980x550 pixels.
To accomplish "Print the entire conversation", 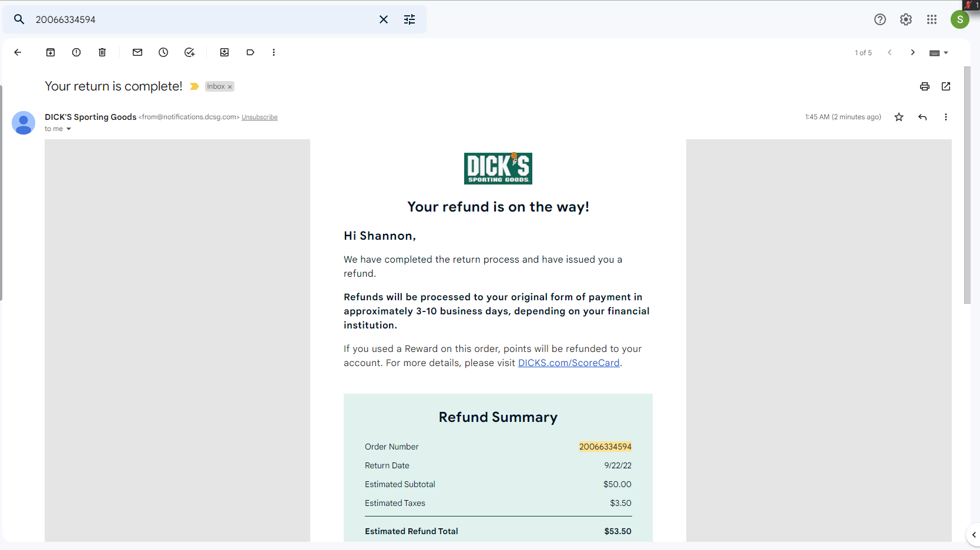I will 925,86.
